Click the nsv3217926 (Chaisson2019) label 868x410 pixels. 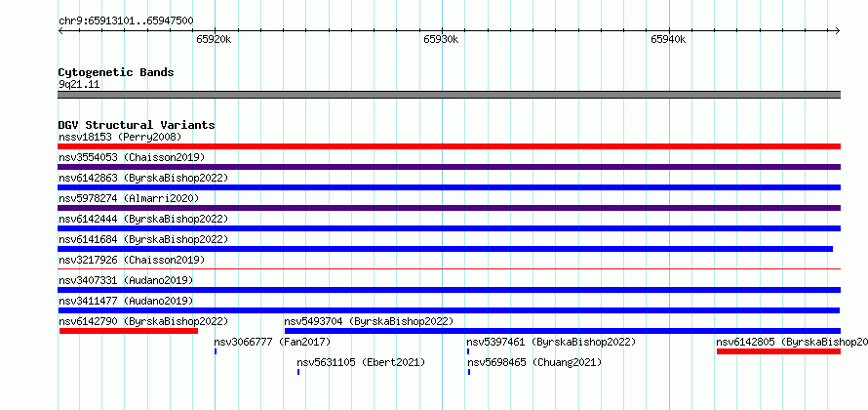coord(132,260)
